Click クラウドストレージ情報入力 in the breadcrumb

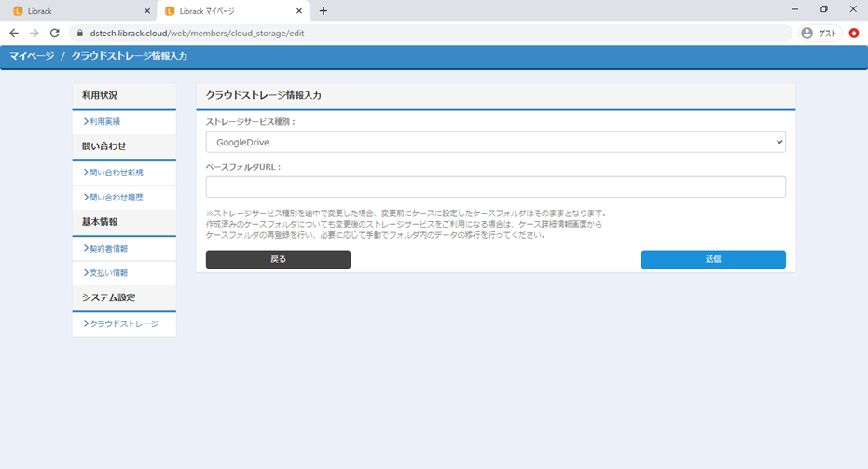click(x=129, y=56)
